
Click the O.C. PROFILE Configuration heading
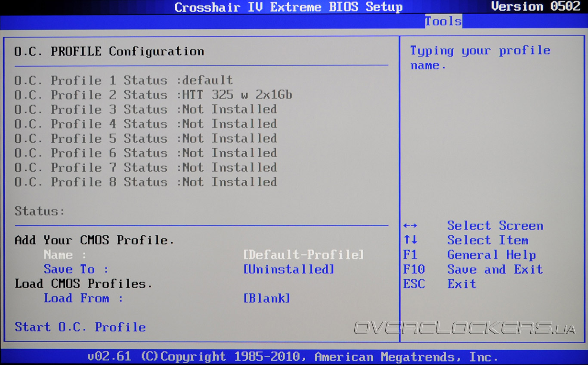(109, 51)
